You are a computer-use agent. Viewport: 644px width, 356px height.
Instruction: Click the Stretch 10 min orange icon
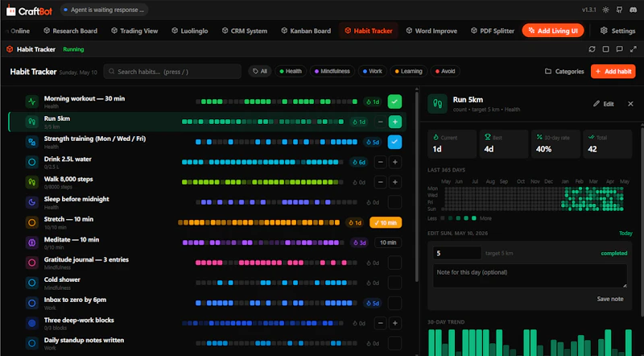(31, 222)
